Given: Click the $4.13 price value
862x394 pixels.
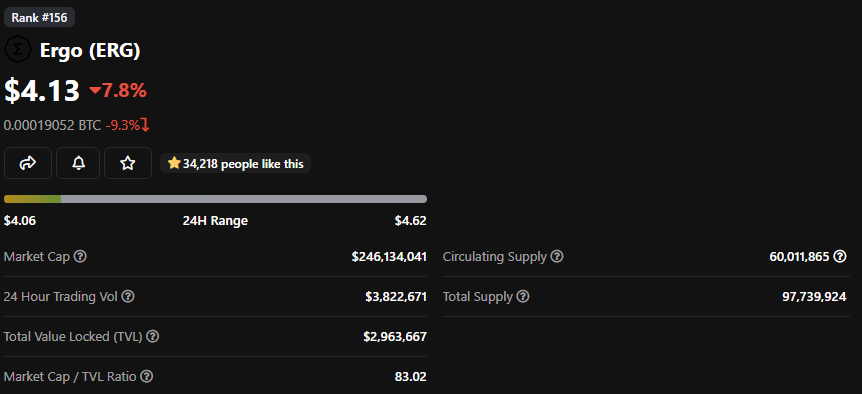Looking at the screenshot, I should (42, 90).
